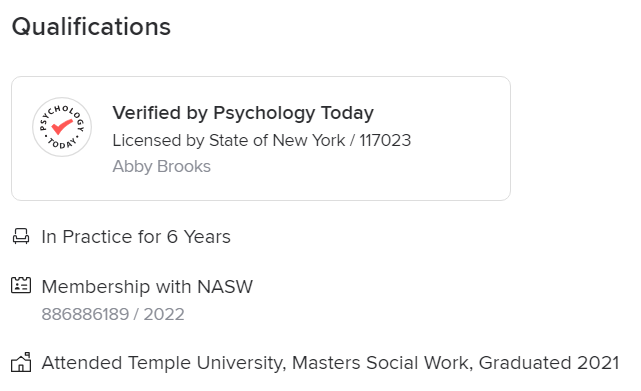Click the NASW membership number 886886189

coord(85,315)
